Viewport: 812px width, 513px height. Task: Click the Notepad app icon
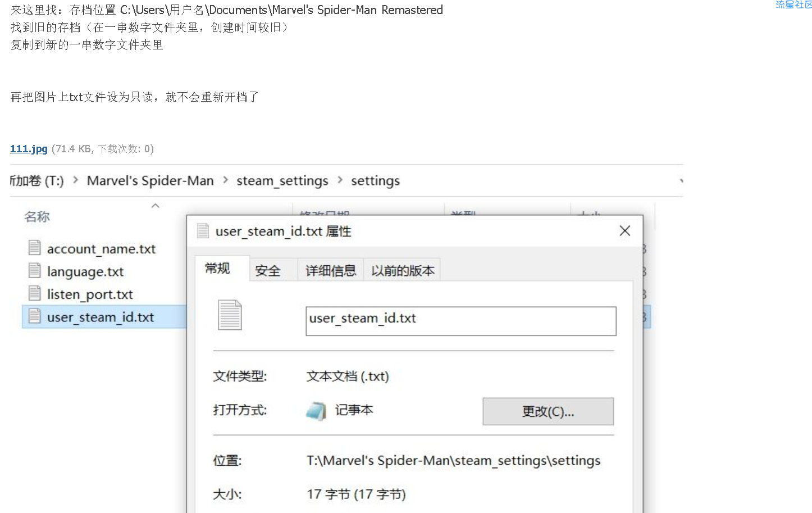click(316, 411)
